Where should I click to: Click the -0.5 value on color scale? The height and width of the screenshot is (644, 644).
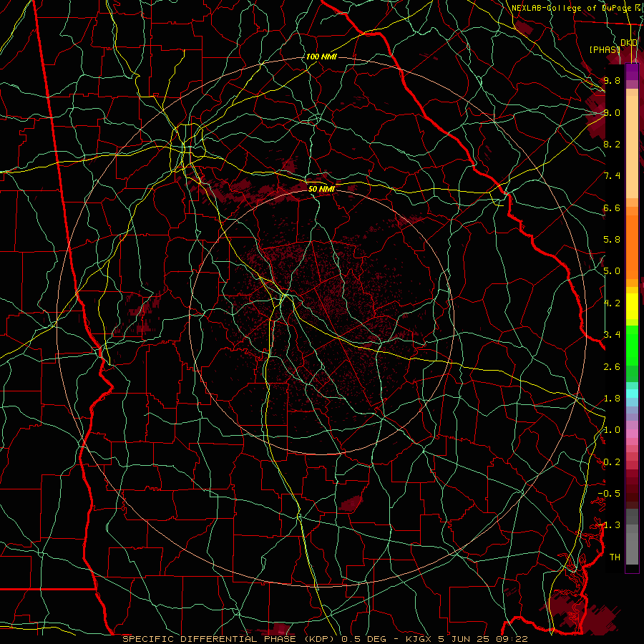point(609,494)
